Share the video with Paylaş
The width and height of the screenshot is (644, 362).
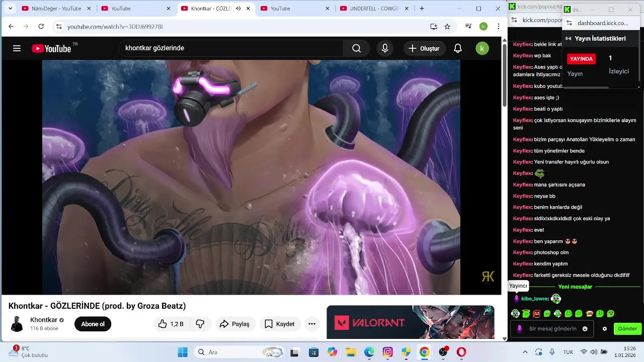click(235, 324)
